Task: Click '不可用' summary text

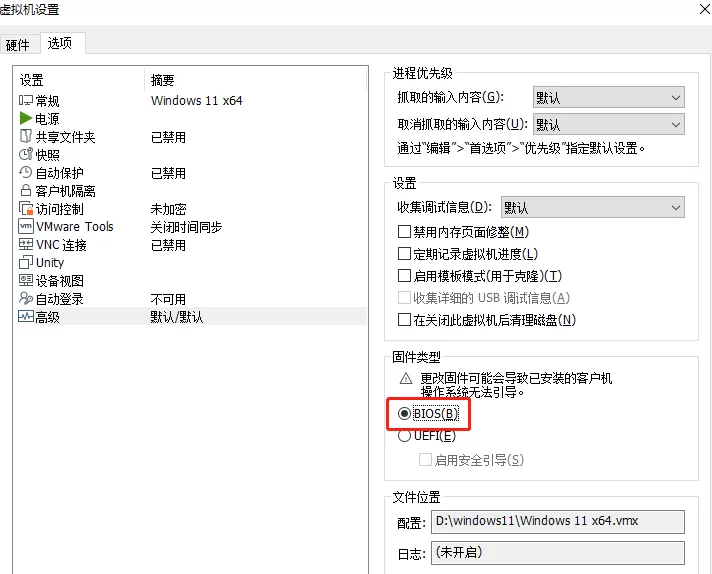Action: [168, 299]
